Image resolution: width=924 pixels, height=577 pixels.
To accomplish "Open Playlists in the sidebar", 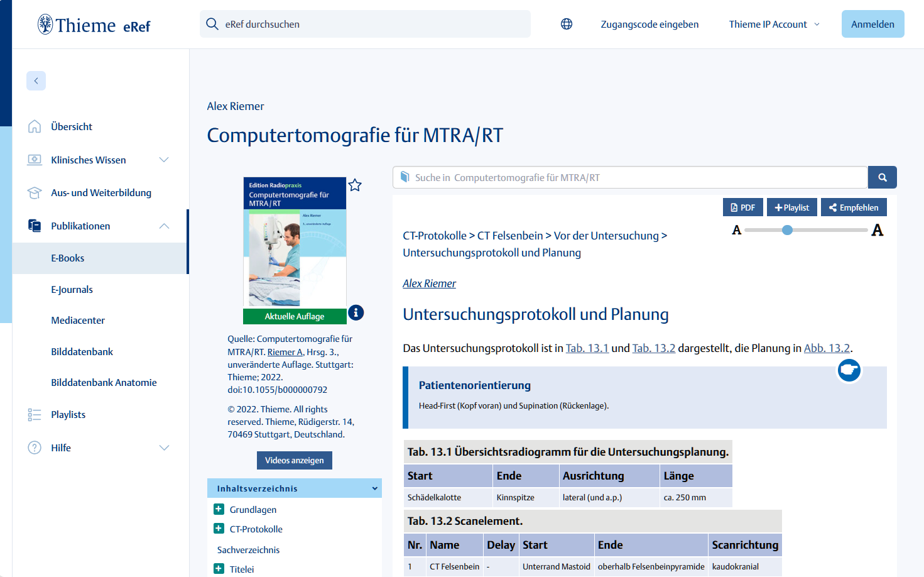I will point(68,414).
